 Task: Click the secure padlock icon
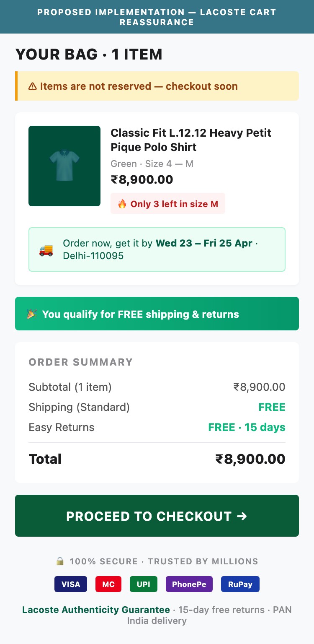[x=60, y=561]
